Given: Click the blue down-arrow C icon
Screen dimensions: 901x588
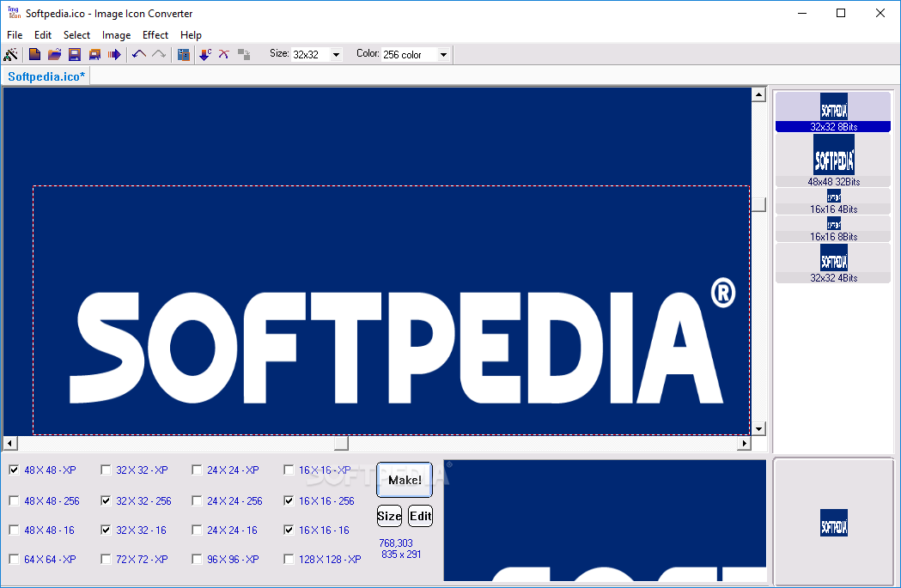Looking at the screenshot, I should tap(205, 55).
